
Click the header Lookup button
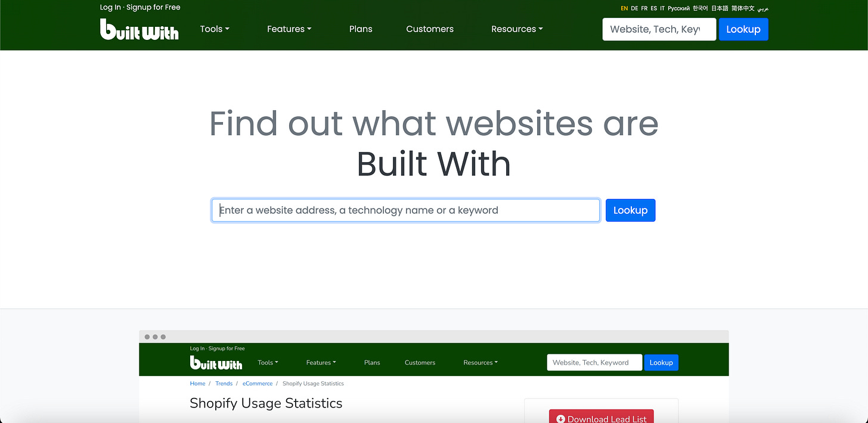(743, 29)
